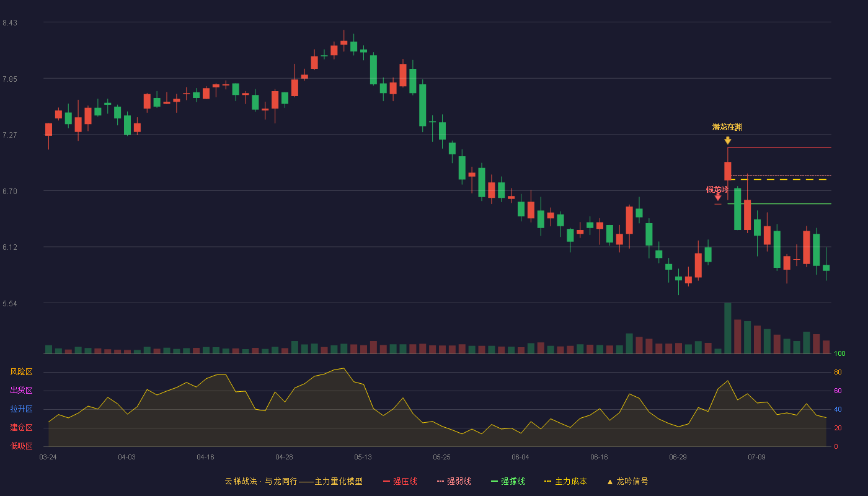Click the magenta 60 indicator scale value

(x=838, y=391)
